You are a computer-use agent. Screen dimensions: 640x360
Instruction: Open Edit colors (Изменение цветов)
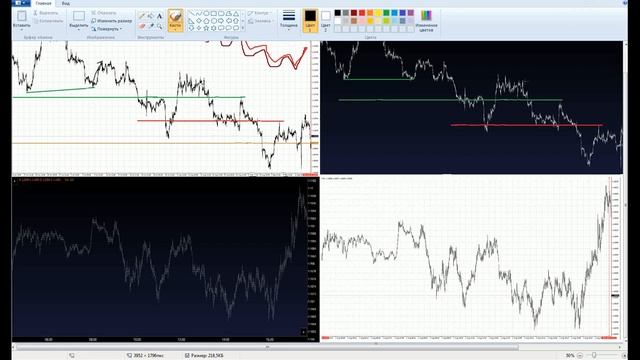[426, 22]
